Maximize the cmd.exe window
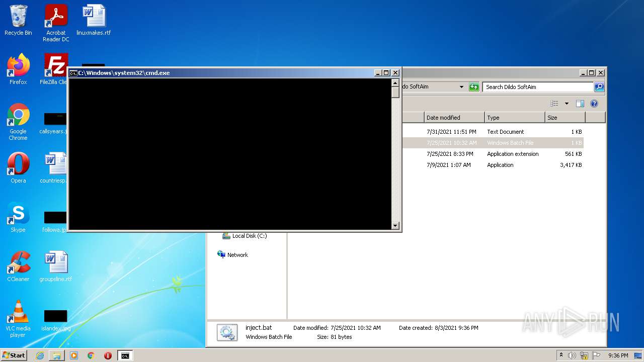The height and width of the screenshot is (362, 644). pyautogui.click(x=386, y=73)
